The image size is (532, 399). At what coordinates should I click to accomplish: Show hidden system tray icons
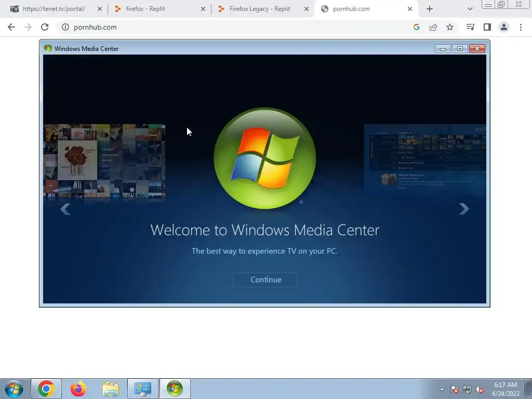442,389
